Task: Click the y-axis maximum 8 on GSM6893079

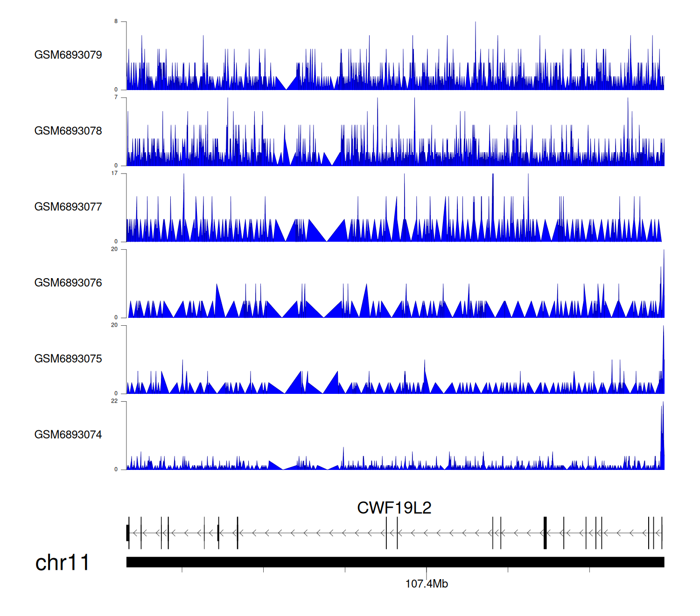Action: [116, 21]
